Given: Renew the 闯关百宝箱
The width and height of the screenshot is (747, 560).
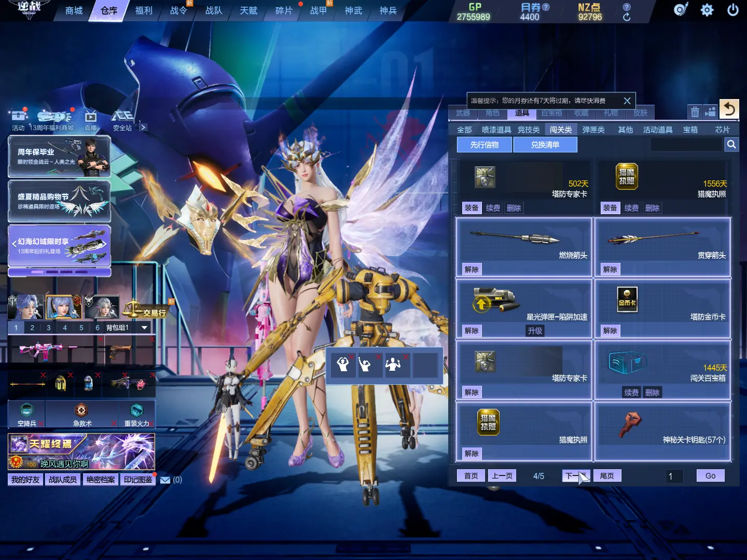Looking at the screenshot, I should pos(631,393).
